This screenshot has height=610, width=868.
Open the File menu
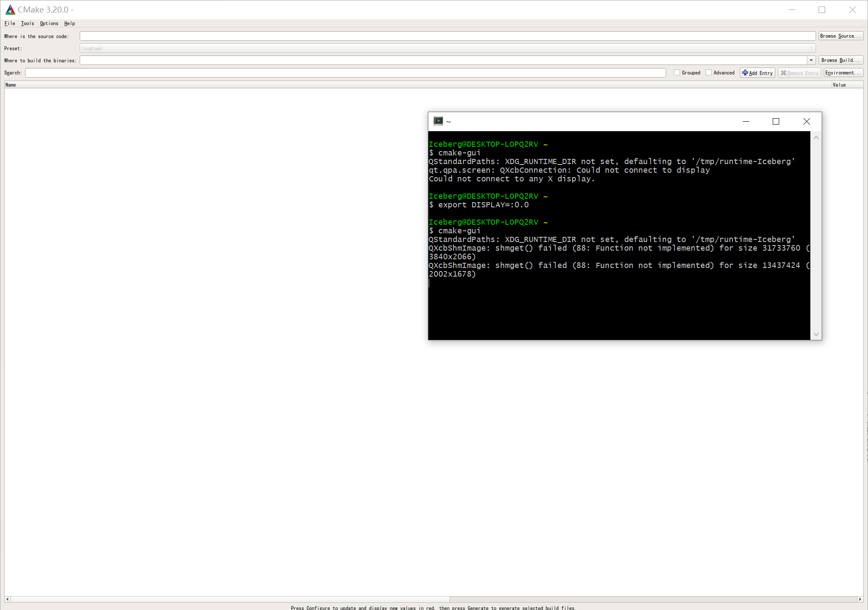tap(10, 23)
